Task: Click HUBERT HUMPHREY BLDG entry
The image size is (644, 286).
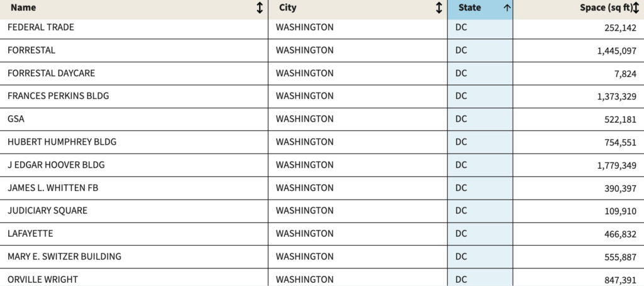Action: pos(62,142)
